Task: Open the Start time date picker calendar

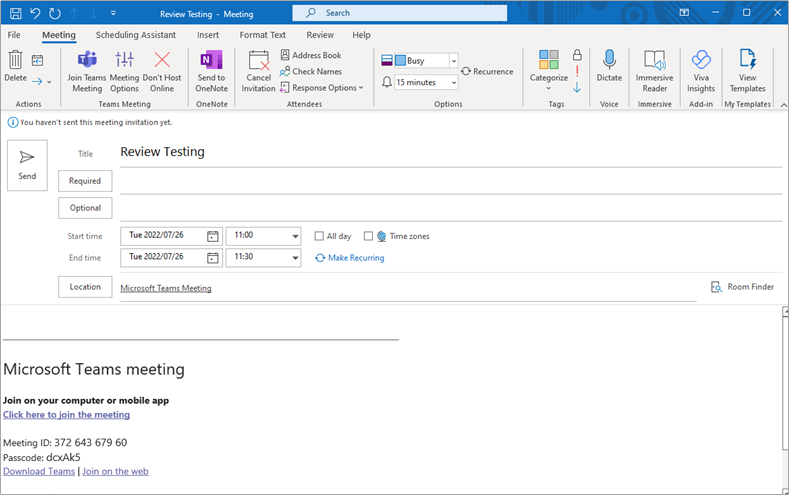Action: click(x=213, y=236)
